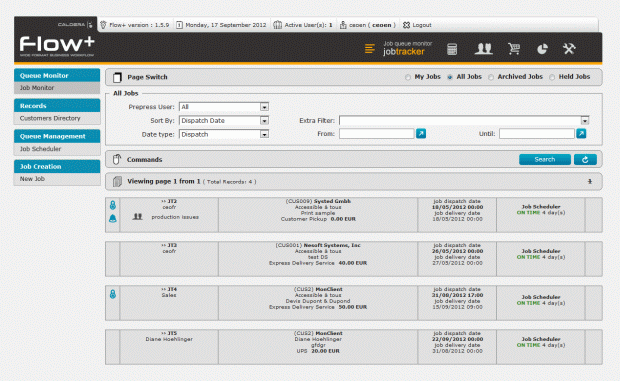Click the Page Switch panel icon
The image size is (620, 381).
tap(117, 77)
